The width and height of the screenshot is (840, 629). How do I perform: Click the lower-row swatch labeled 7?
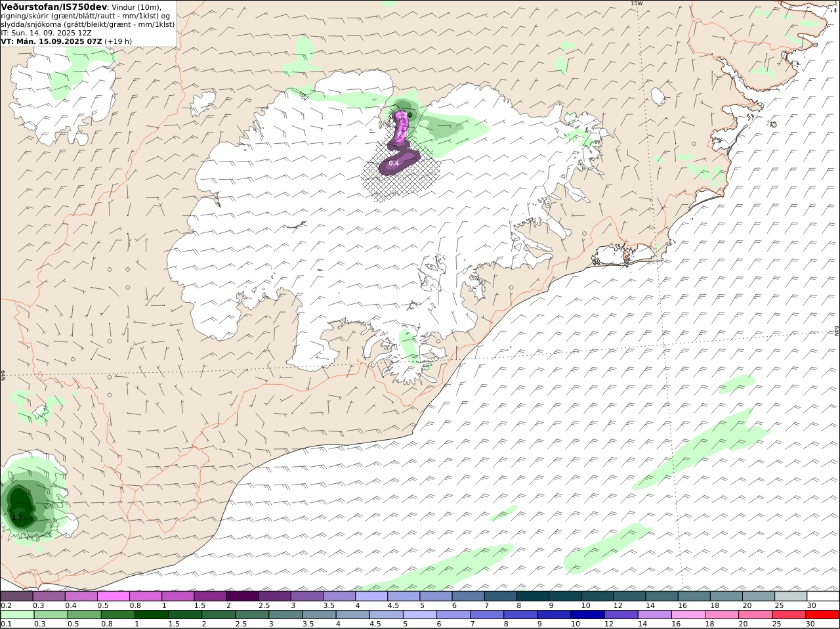[486, 615]
